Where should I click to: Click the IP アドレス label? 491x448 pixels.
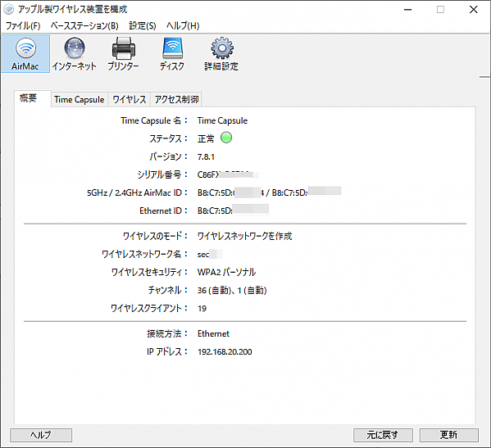[x=167, y=351]
